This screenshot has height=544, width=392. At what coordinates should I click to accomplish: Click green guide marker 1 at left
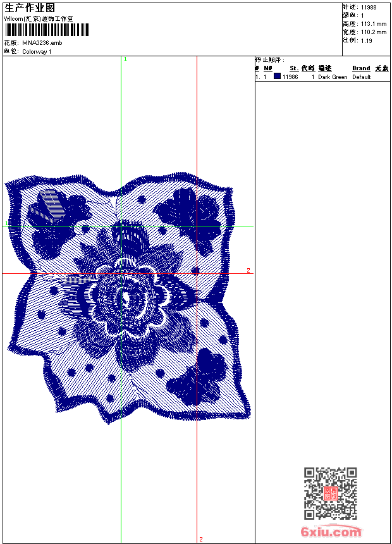click(6, 223)
